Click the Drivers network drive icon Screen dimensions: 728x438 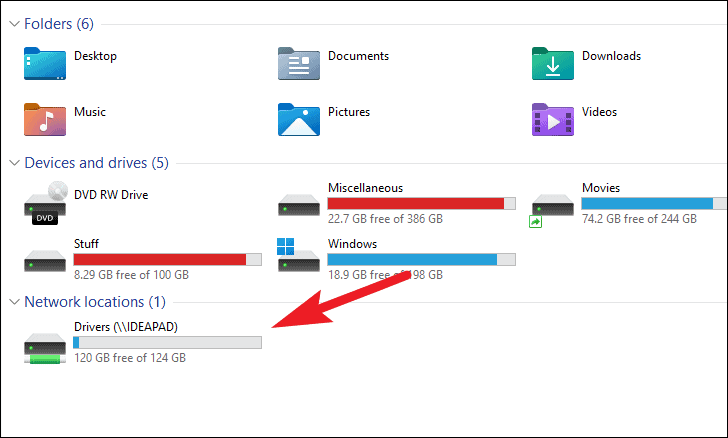[45, 348]
